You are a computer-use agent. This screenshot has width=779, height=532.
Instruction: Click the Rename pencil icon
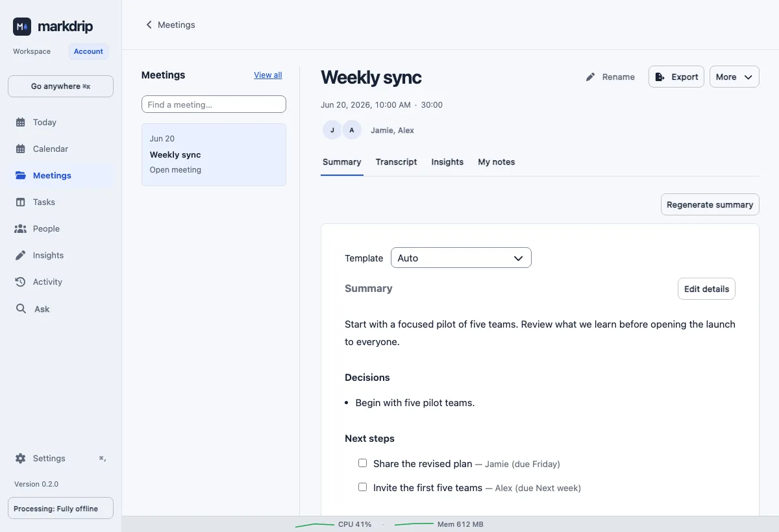(x=590, y=77)
